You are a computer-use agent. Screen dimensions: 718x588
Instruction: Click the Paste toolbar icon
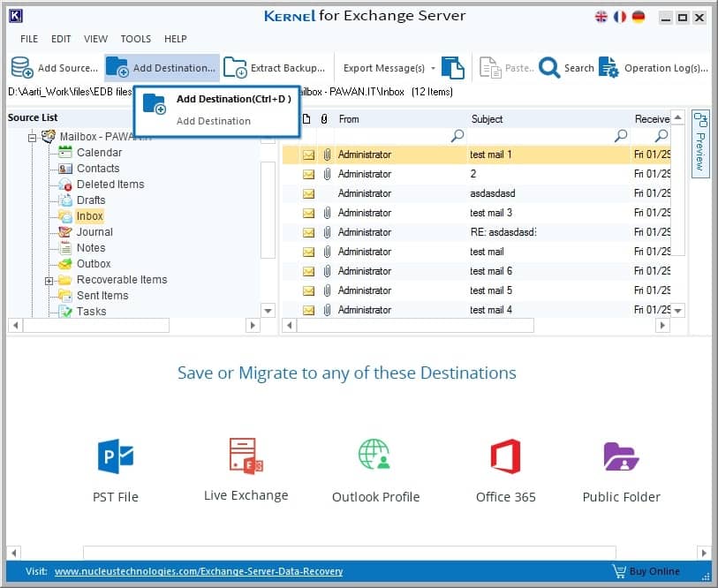pyautogui.click(x=490, y=68)
